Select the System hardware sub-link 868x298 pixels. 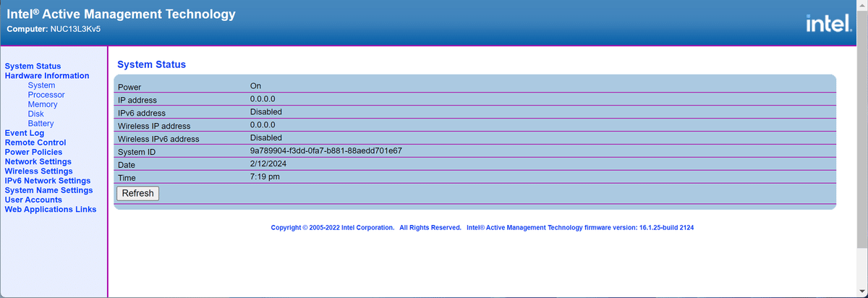pyautogui.click(x=41, y=85)
